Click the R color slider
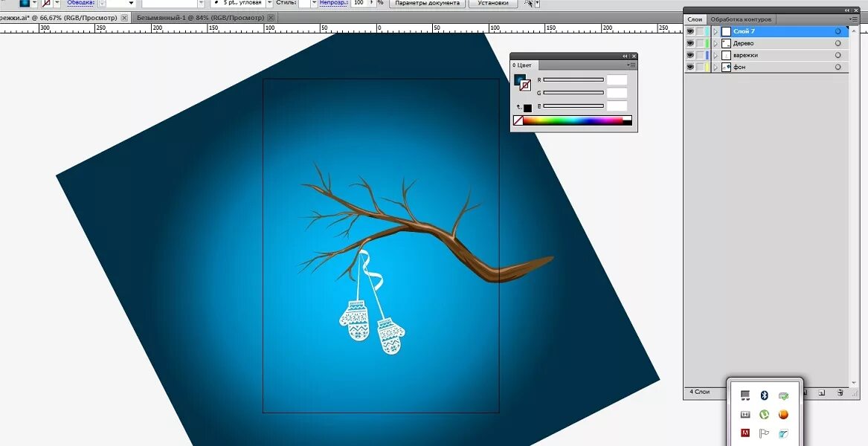868x446 pixels. pyautogui.click(x=573, y=80)
